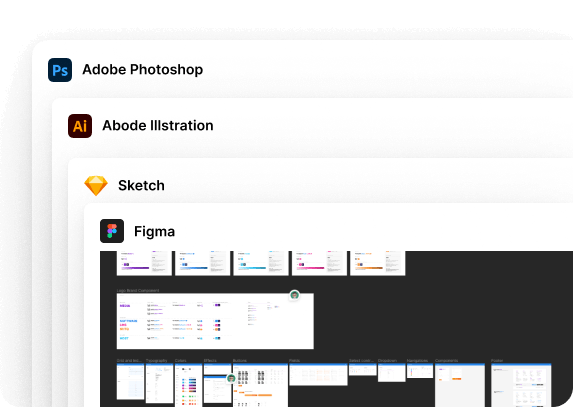Select the Components frame thumbnail

click(460, 385)
